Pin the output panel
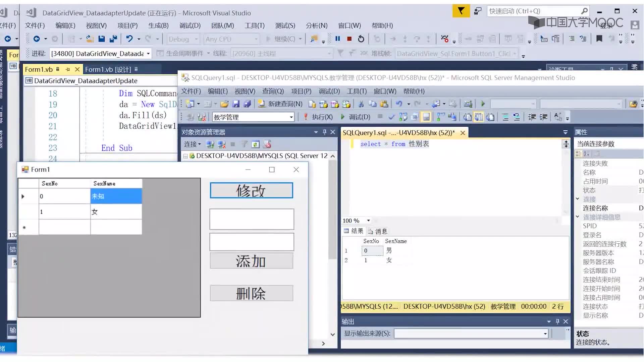Screen dimensions: 644x362 (557, 321)
